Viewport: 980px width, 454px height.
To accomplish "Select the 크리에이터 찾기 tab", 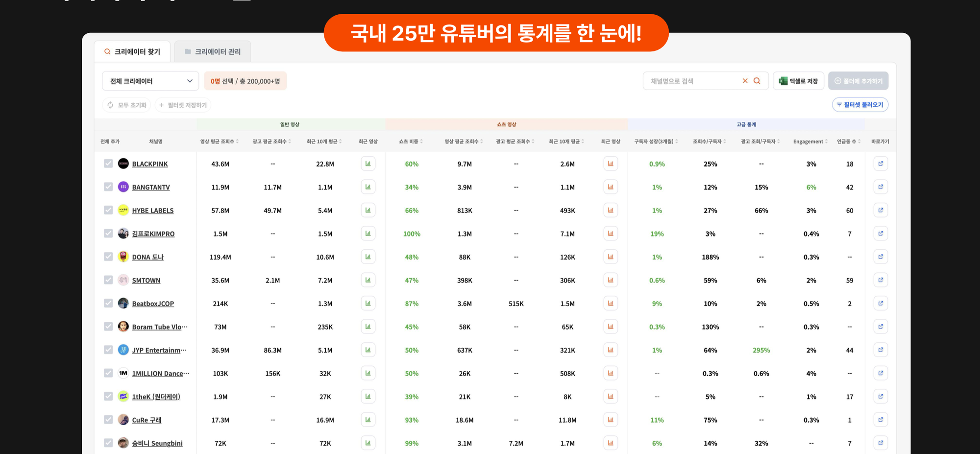I will tap(131, 50).
